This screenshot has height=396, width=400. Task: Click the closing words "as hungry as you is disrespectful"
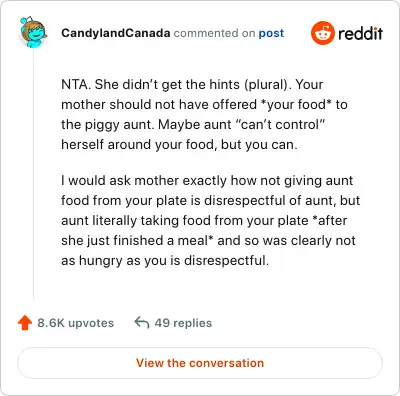pos(165,260)
